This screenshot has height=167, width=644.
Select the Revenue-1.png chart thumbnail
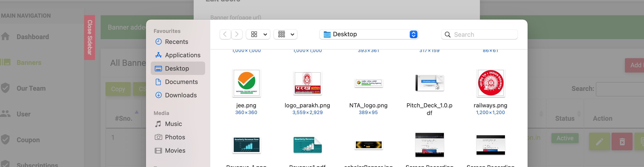tap(246, 145)
